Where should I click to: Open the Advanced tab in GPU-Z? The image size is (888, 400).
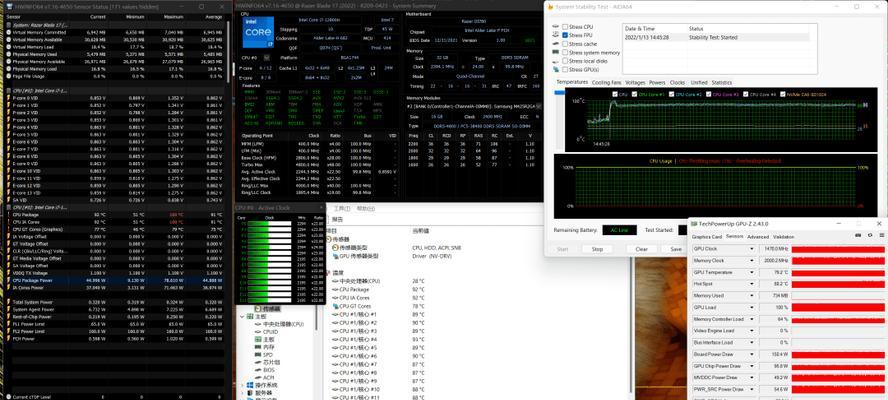tap(758, 236)
